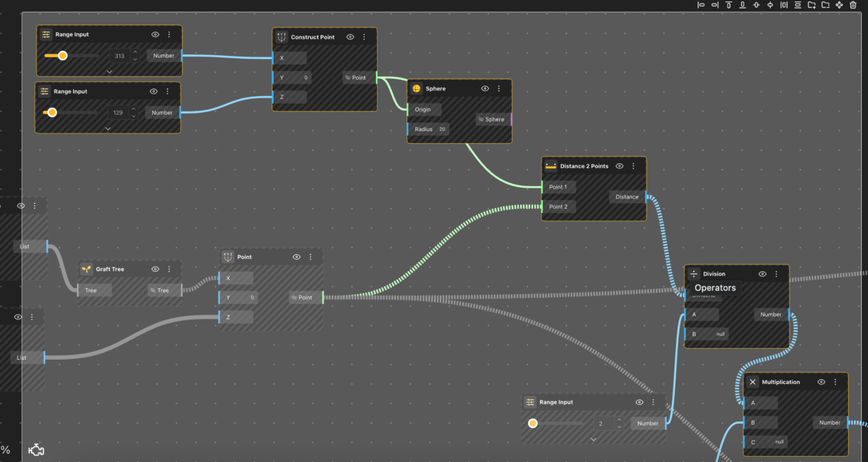
Task: Remove group with folder-minus icon
Action: pos(825,5)
